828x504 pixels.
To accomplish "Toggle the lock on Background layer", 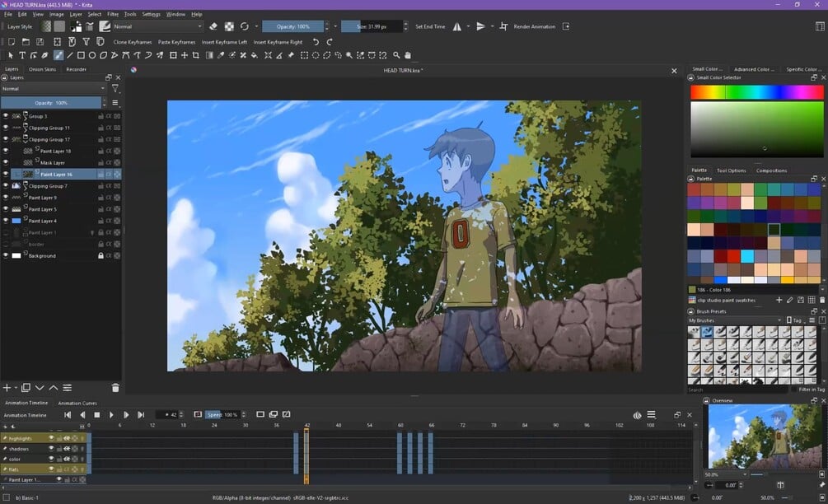I will pos(101,255).
